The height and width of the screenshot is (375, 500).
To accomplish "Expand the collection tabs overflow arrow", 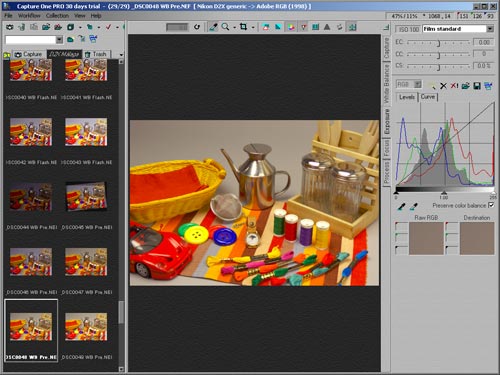I will click(x=121, y=55).
